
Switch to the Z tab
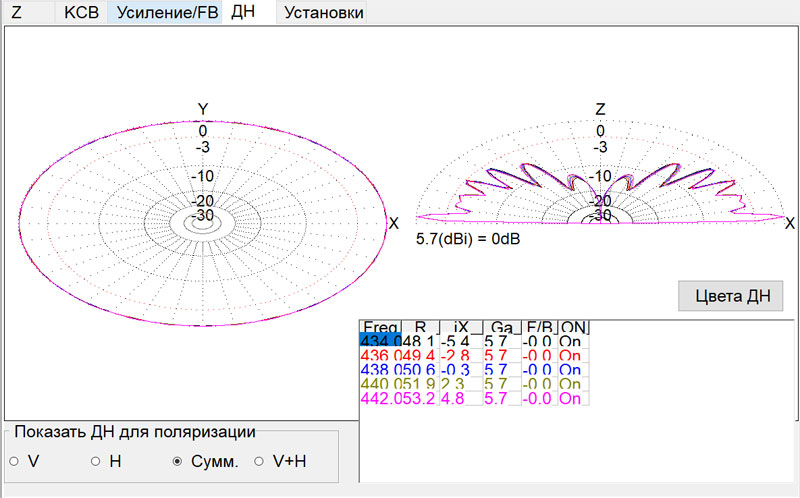tap(16, 13)
